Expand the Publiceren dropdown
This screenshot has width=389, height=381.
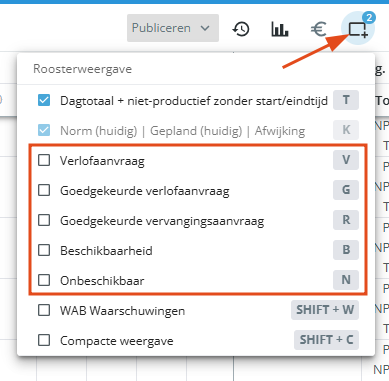point(173,28)
